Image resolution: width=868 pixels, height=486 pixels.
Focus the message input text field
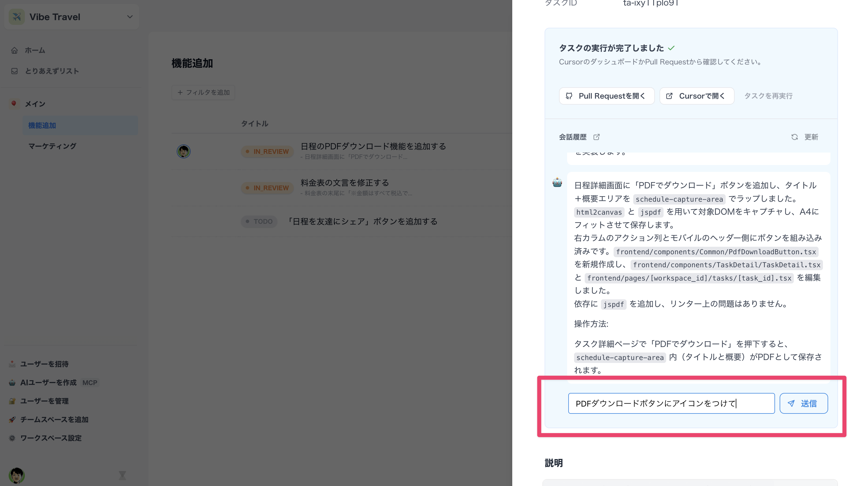pos(671,403)
